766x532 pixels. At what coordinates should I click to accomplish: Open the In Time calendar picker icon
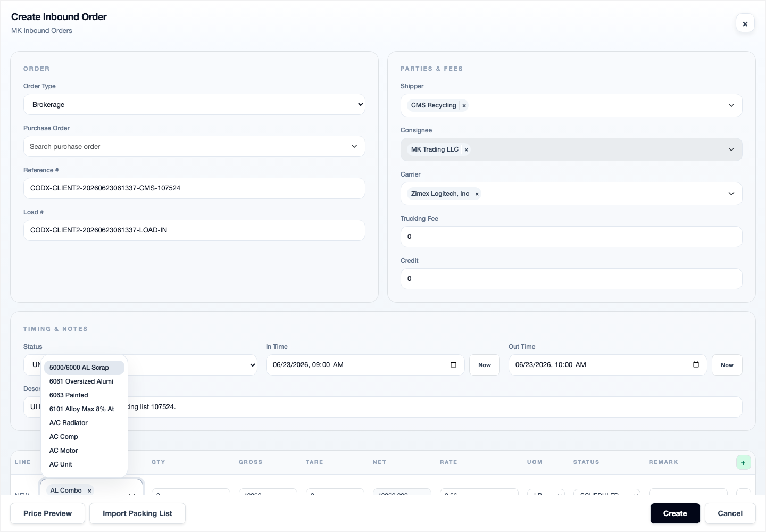click(x=454, y=364)
